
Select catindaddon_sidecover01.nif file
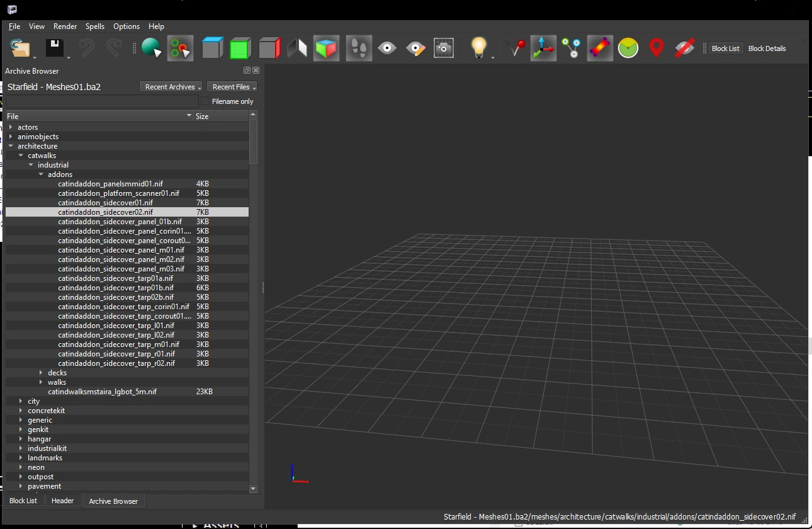pos(105,203)
